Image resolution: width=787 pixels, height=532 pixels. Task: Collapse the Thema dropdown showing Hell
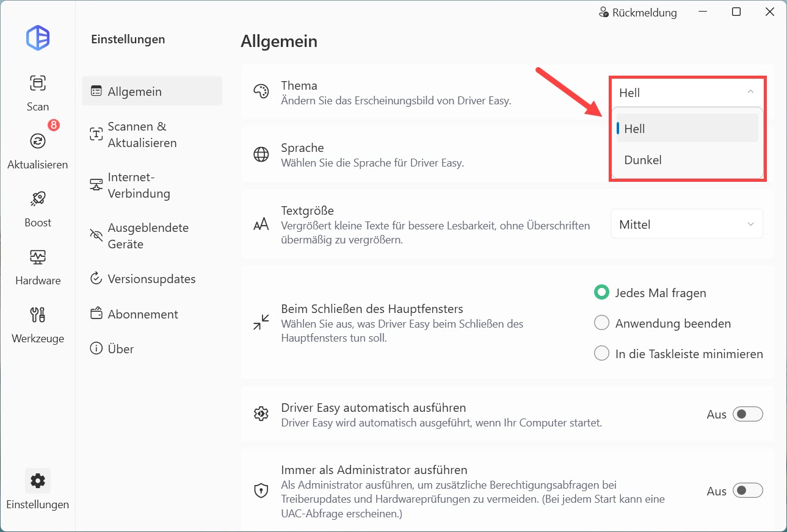pyautogui.click(x=687, y=93)
